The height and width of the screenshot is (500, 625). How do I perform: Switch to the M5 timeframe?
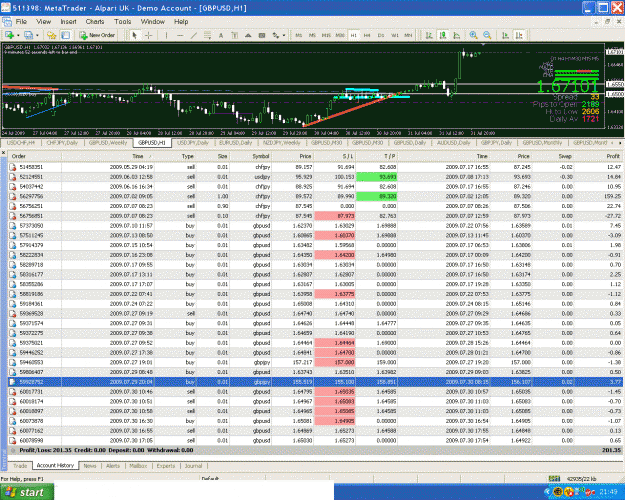click(312, 35)
